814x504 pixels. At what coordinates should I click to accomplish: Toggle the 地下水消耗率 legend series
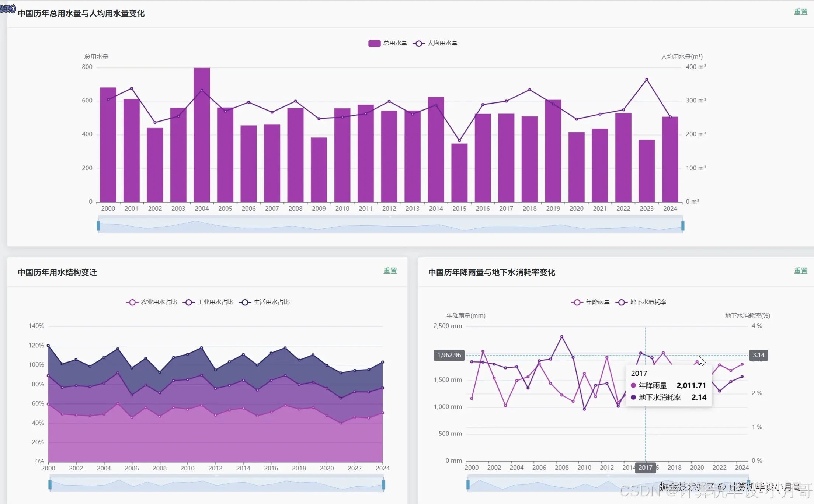(641, 302)
